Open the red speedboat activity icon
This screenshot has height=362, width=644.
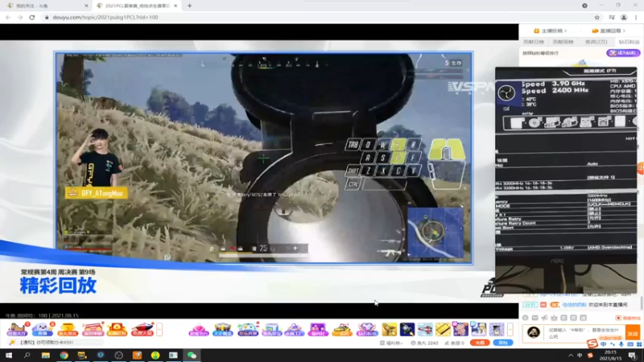[142, 329]
